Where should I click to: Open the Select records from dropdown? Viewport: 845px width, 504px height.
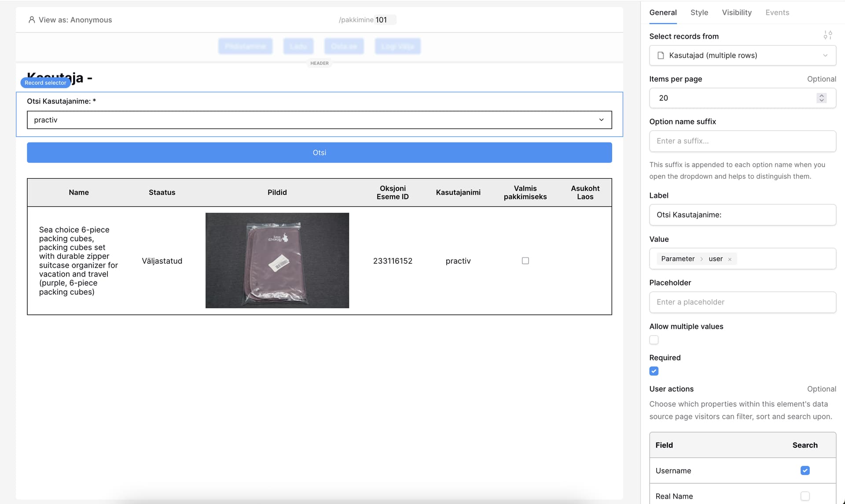point(742,55)
